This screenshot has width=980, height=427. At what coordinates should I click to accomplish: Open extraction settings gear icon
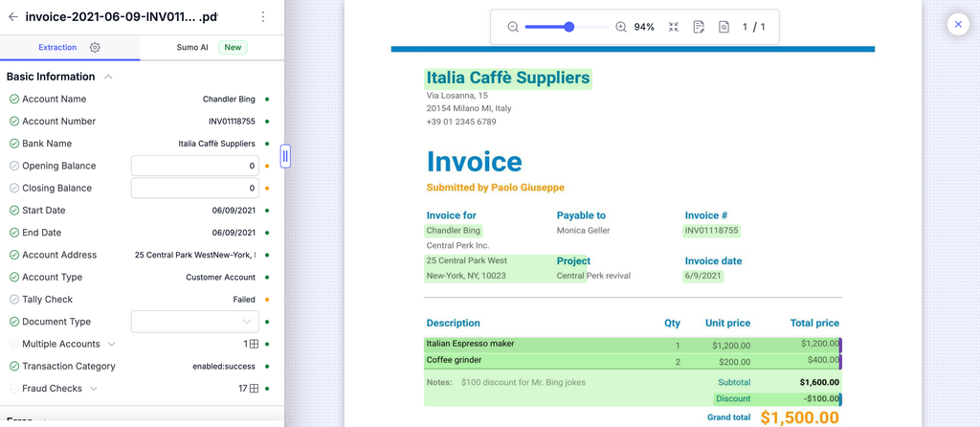[95, 48]
